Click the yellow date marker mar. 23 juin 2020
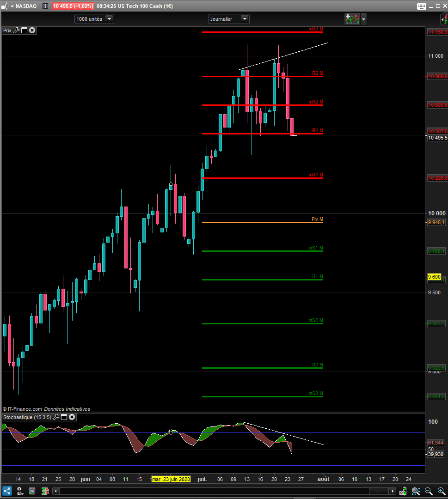The image size is (448, 499). coord(171,479)
